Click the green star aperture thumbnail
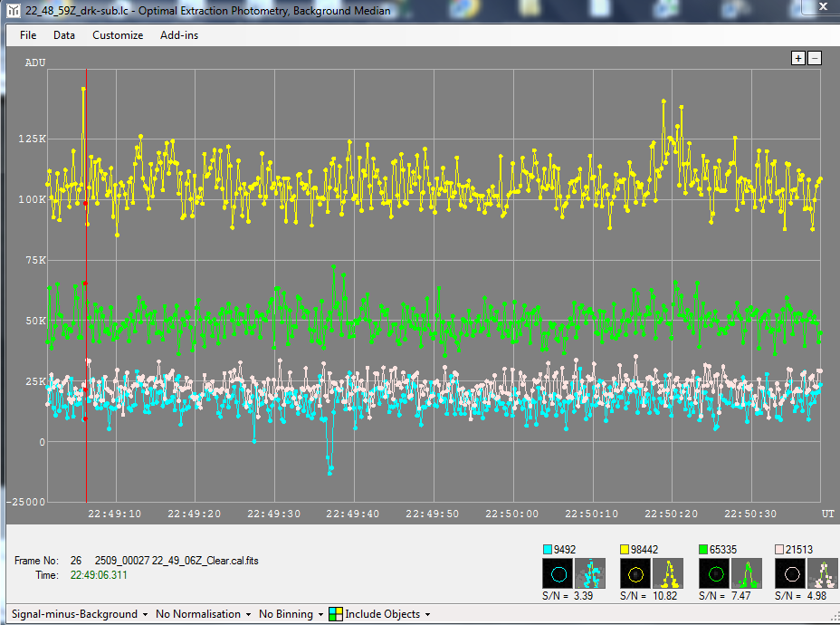The image size is (840, 625). 716,573
